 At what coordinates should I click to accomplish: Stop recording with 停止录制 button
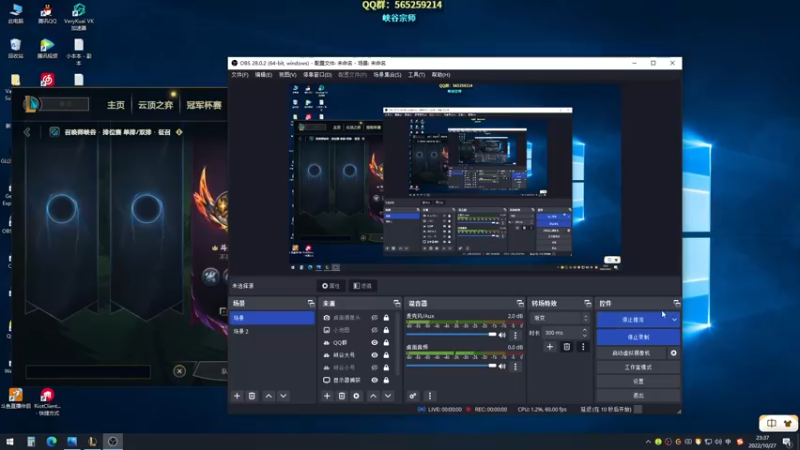638,337
